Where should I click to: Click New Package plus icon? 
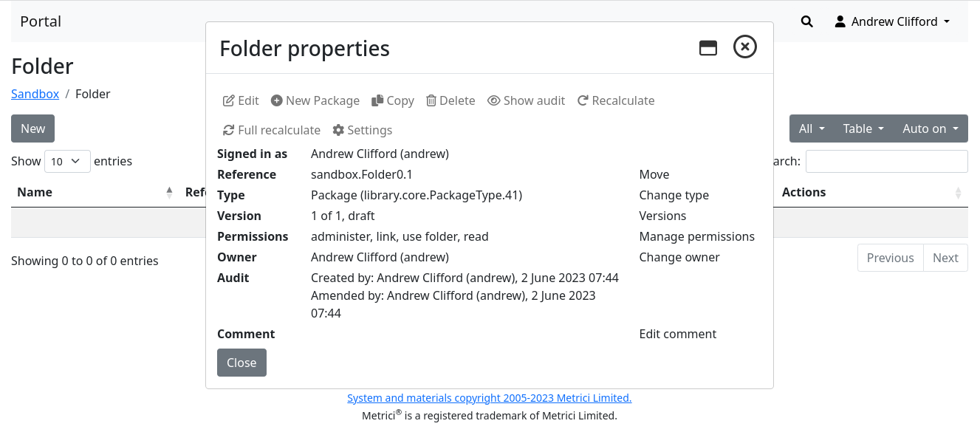[277, 101]
